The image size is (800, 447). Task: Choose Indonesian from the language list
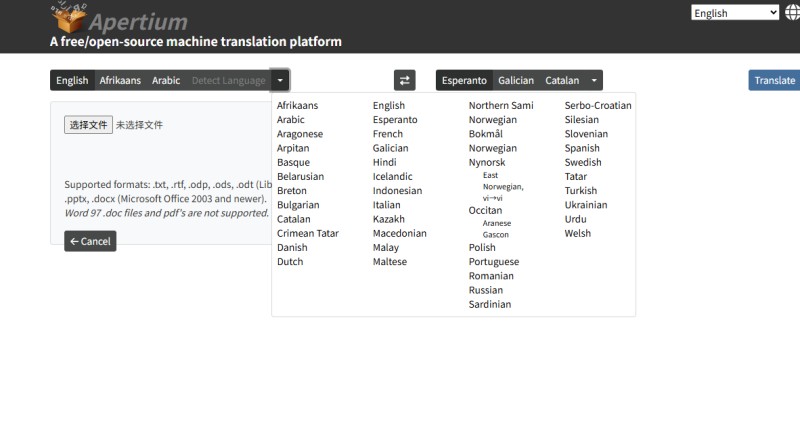click(x=397, y=190)
